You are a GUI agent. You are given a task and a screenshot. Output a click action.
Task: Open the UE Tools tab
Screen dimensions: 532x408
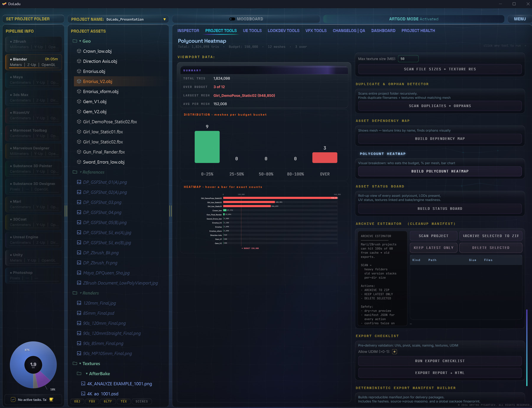252,30
